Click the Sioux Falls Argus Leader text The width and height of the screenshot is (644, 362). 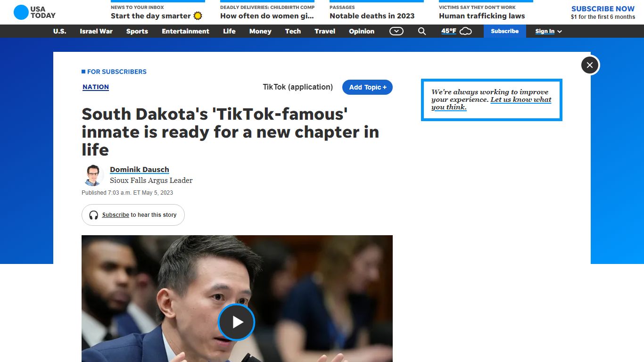151,180
